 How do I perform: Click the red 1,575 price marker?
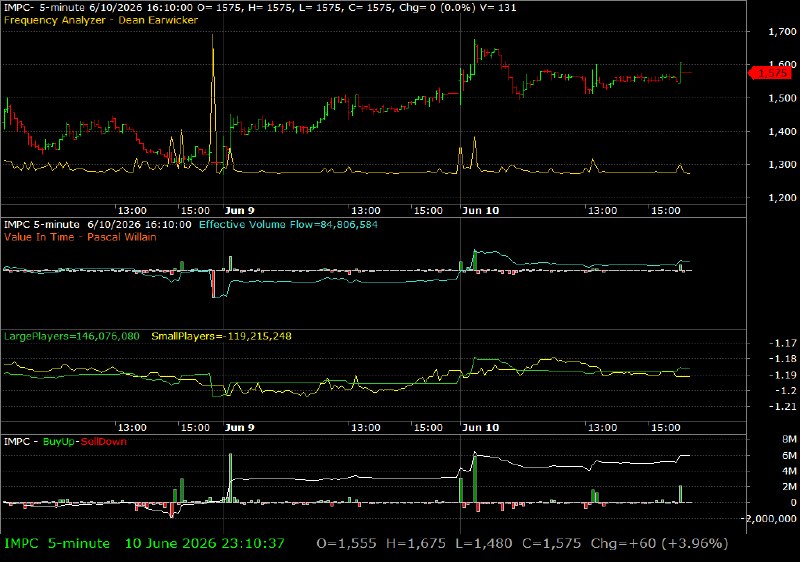click(770, 73)
